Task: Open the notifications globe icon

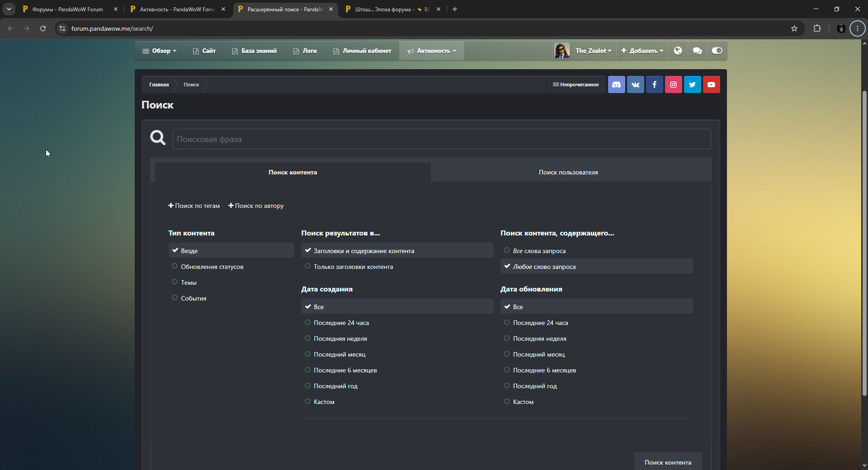Action: click(678, 51)
